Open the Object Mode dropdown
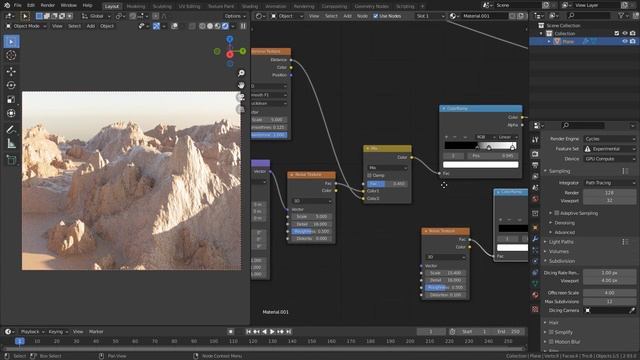 click(26, 26)
